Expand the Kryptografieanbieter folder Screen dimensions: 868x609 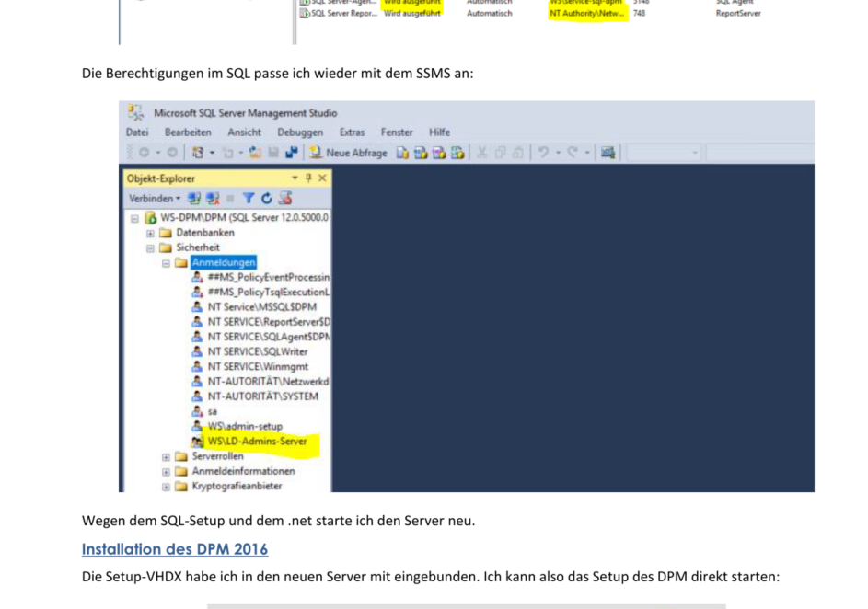(x=166, y=487)
